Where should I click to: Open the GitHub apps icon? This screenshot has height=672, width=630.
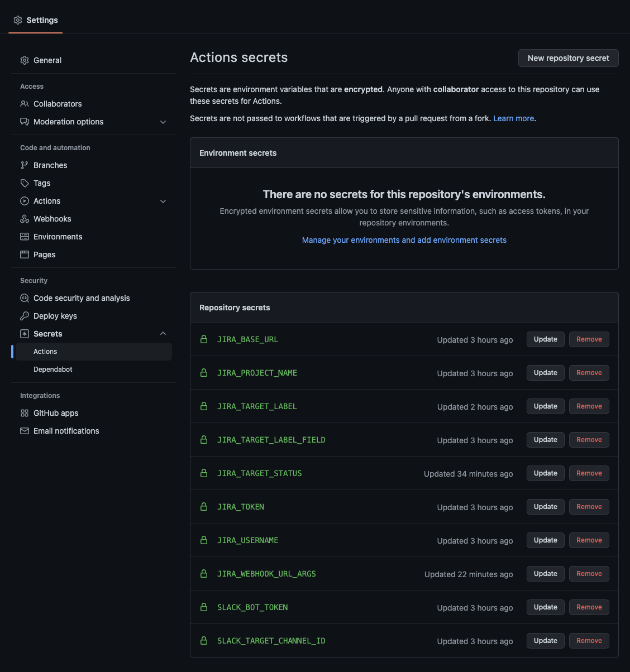[25, 413]
